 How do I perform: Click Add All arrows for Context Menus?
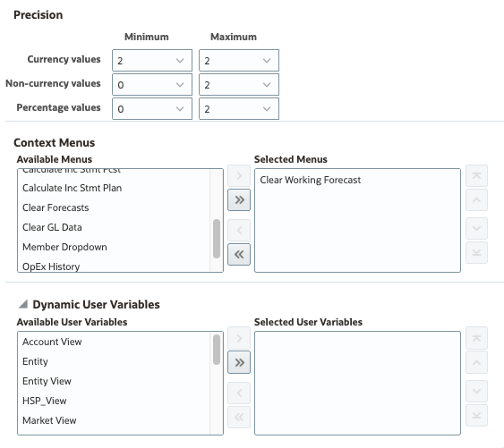tap(239, 200)
